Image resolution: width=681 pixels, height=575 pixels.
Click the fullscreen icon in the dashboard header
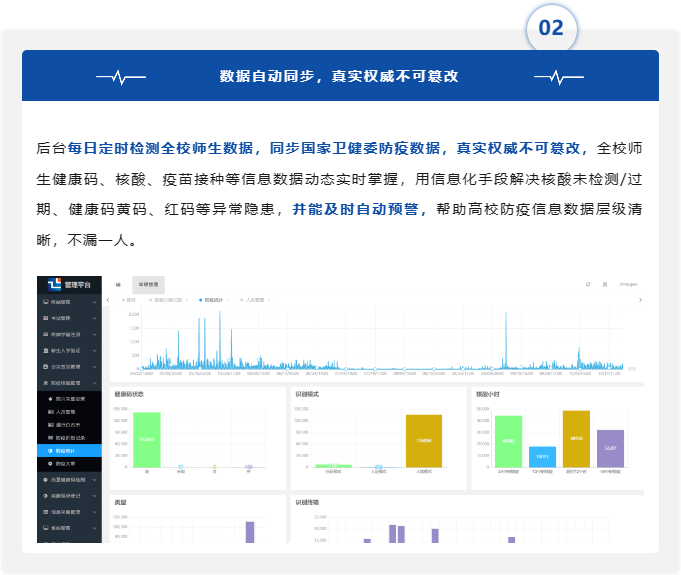pos(605,285)
